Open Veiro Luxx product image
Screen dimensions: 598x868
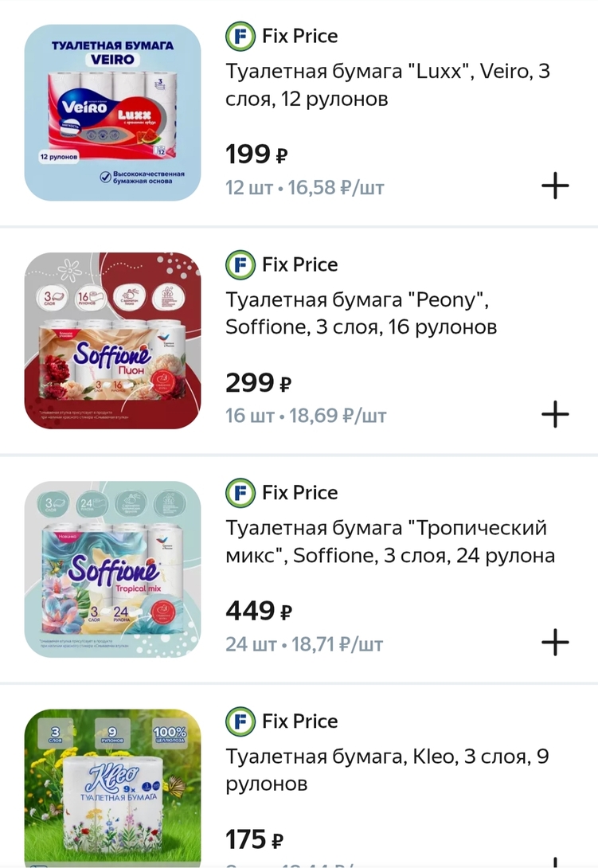pyautogui.click(x=112, y=112)
